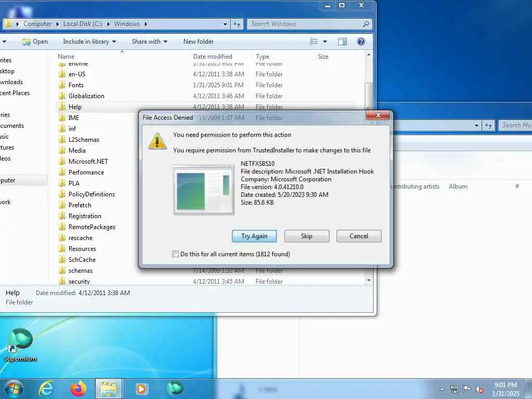This screenshot has width=532, height=399.
Task: Sort by Date modified column header
Action: 212,57
